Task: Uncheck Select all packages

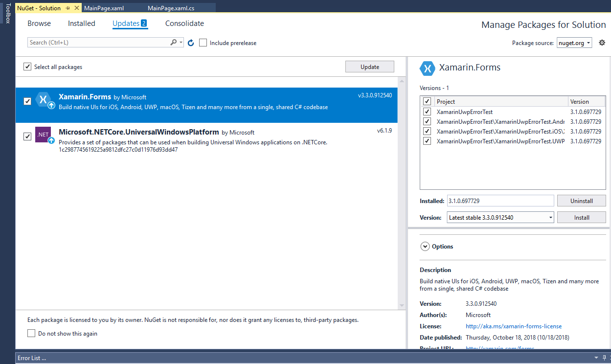Action: 27,66
